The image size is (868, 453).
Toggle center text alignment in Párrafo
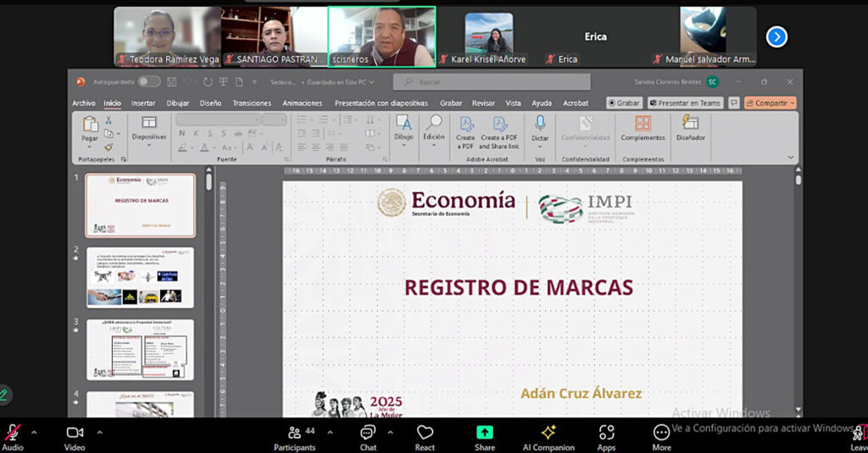(x=315, y=147)
